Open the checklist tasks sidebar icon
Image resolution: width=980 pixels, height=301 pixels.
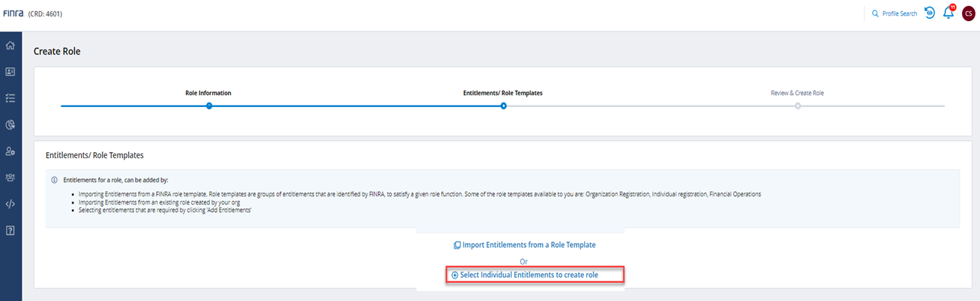pos(10,98)
